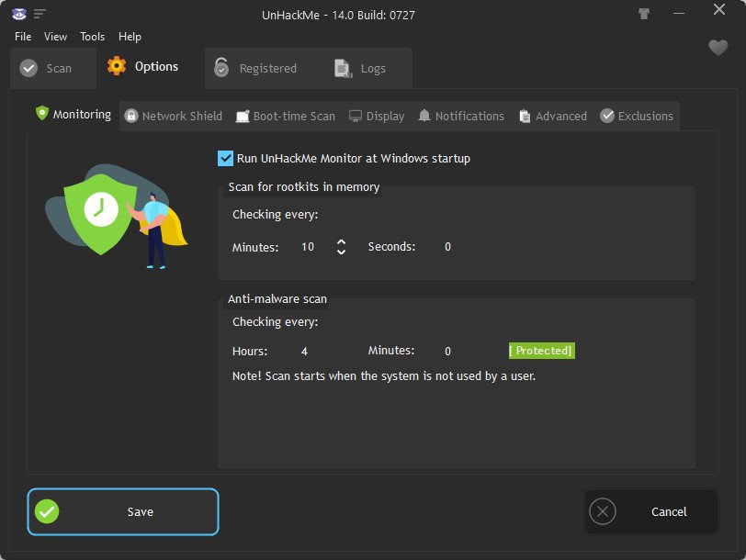Uncheck Run UnHackMe Monitor at Windows startup
The height and width of the screenshot is (560, 746).
(x=225, y=158)
